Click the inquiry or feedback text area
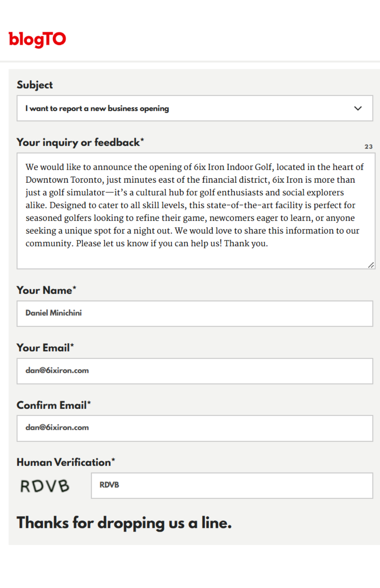This screenshot has width=380, height=588. 196,256
